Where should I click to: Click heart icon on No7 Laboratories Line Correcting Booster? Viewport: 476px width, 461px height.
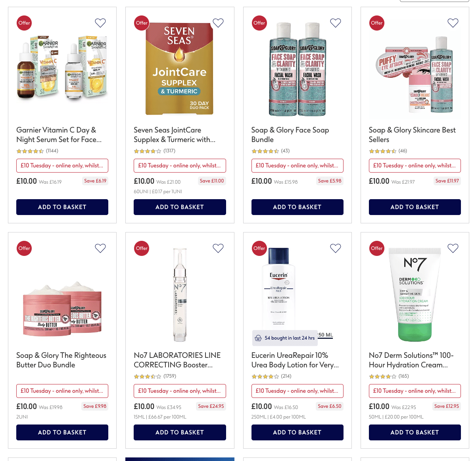tap(218, 248)
